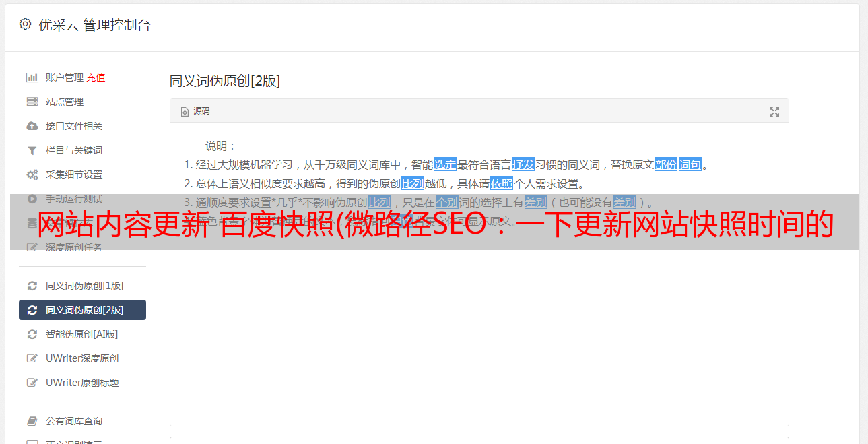Select 深度原创任务 in sidebar
The image size is (868, 444).
82,247
